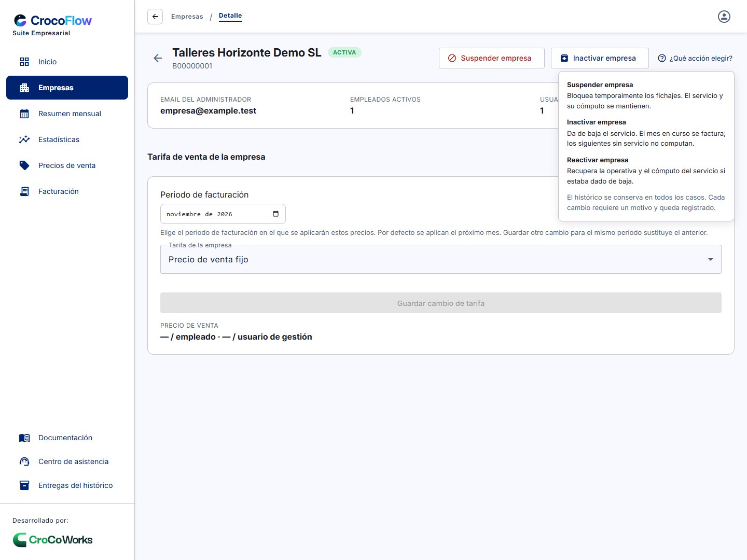The width and height of the screenshot is (747, 560).
Task: Open Entregas del histórico in sidebar
Action: pyautogui.click(x=67, y=485)
